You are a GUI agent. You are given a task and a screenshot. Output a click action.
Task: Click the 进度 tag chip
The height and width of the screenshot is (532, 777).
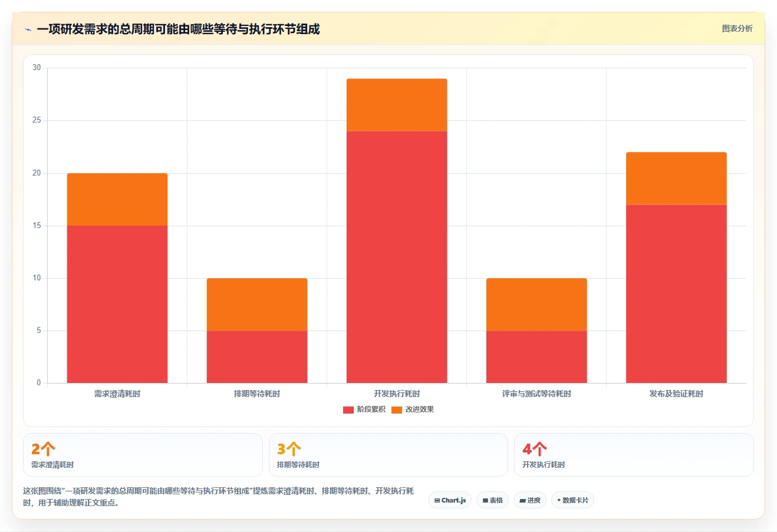coord(530,500)
